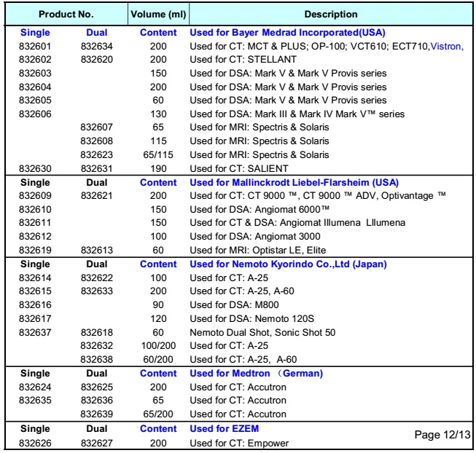Click product number 832612
The image size is (476, 453).
[35, 237]
